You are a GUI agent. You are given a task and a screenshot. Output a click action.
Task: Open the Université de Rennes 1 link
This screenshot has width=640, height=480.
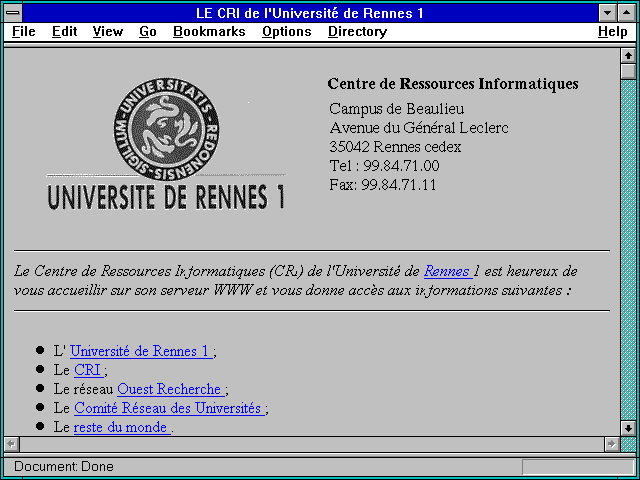point(141,351)
